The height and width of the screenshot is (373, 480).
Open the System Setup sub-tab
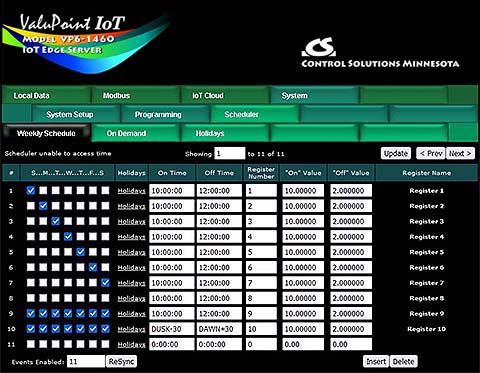76,114
